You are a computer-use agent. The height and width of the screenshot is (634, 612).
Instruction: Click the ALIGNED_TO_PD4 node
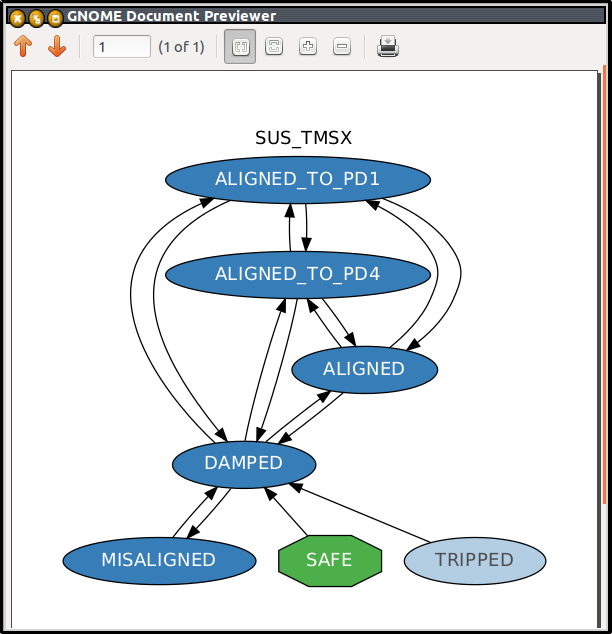pyautogui.click(x=298, y=275)
